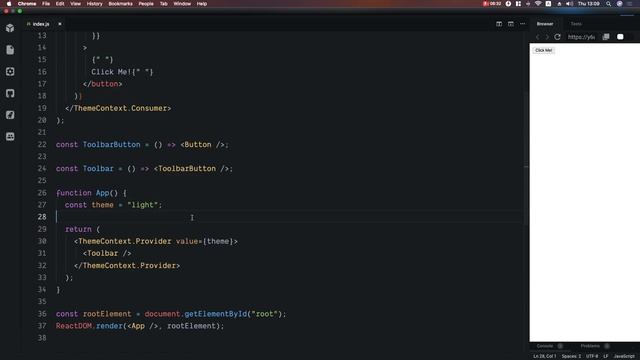This screenshot has height=360, width=640.
Task: Open the deployment rocket icon in sidebar
Action: coord(10,115)
